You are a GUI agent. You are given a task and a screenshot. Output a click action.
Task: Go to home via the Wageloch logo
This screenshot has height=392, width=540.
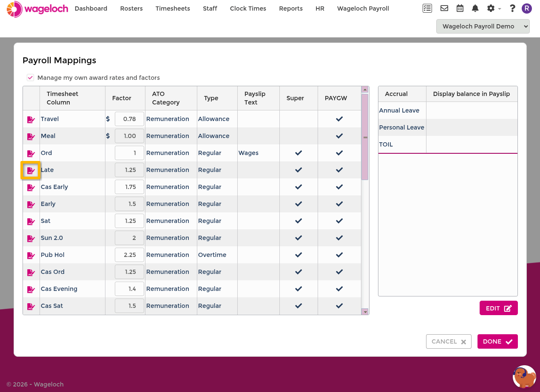(x=37, y=9)
